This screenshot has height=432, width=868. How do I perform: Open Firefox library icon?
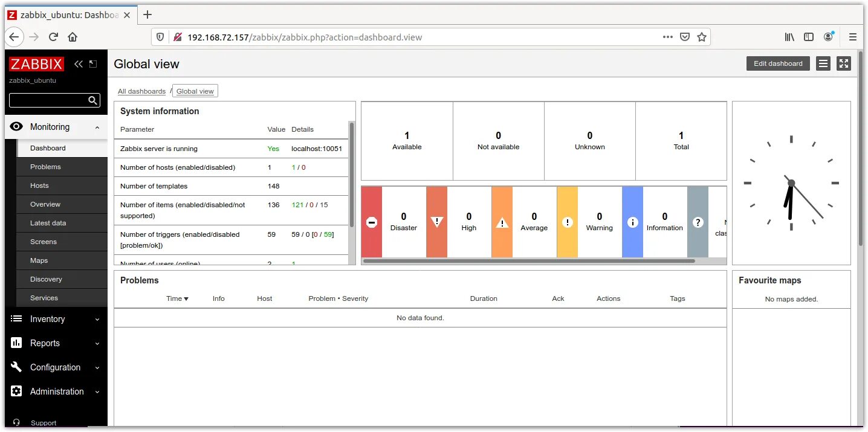coord(789,37)
